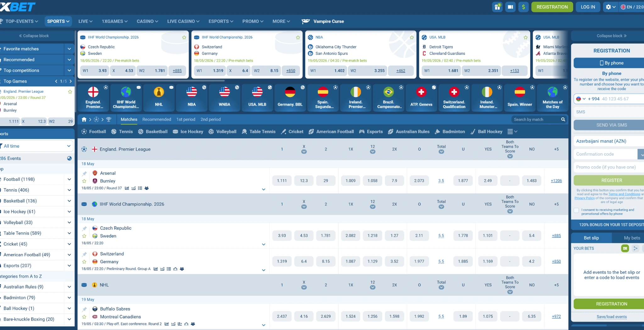Open the dollar deposit icon
644x330 pixels.
(523, 7)
